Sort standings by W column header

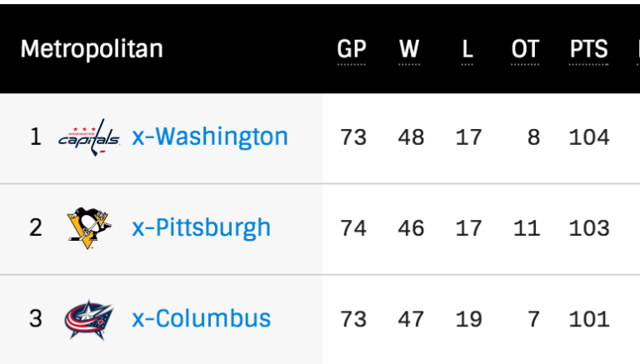coord(409,49)
